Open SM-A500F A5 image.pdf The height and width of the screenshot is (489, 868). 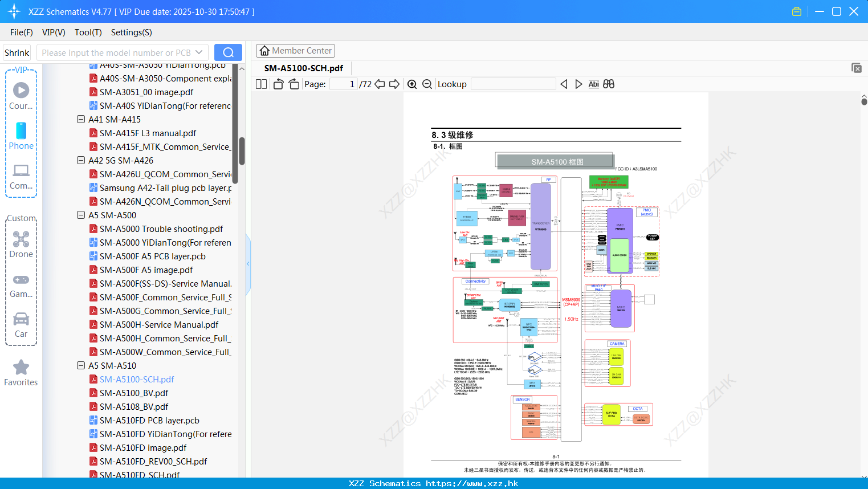coord(146,270)
